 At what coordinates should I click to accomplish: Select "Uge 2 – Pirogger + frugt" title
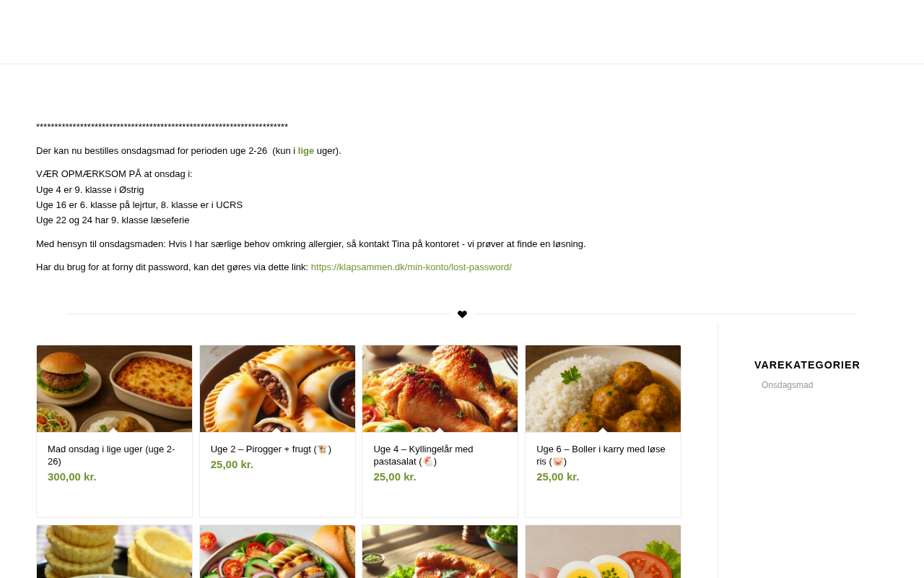point(270,449)
